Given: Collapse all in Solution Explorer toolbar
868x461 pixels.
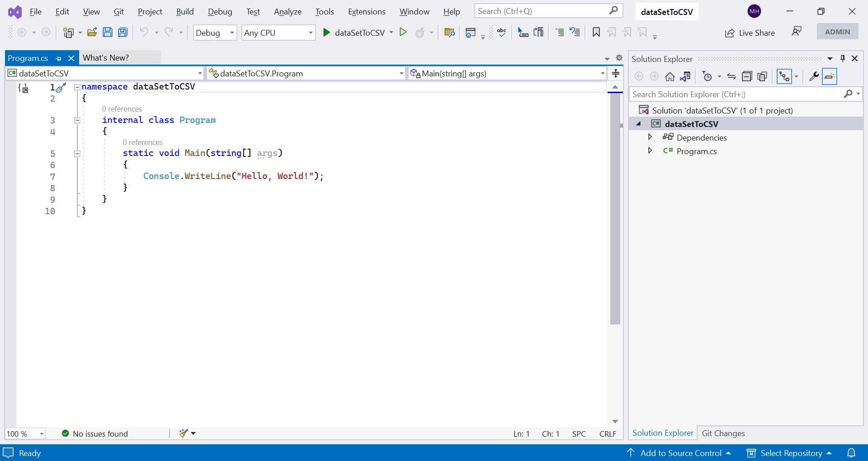Looking at the screenshot, I should (747, 76).
